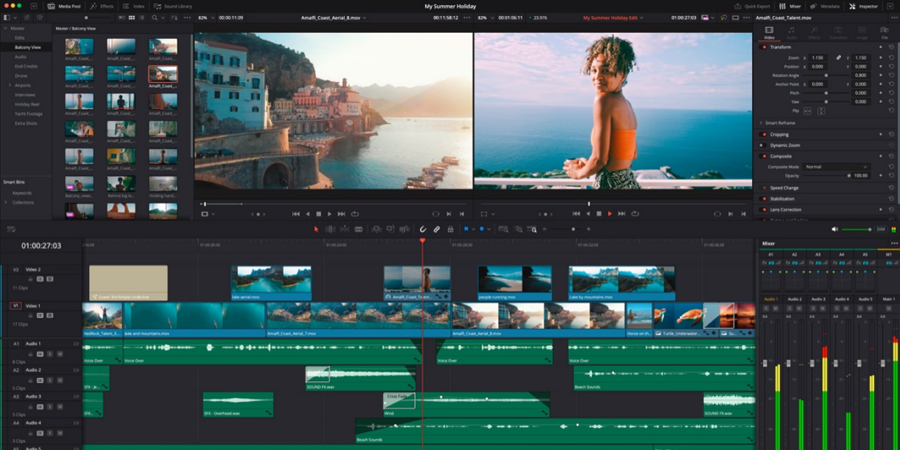Disable the Transform section toggle

(x=764, y=47)
